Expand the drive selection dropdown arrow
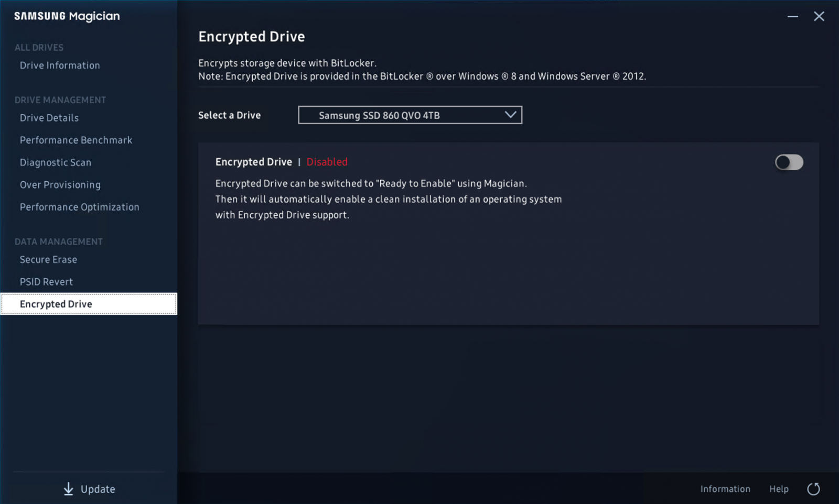 510,115
